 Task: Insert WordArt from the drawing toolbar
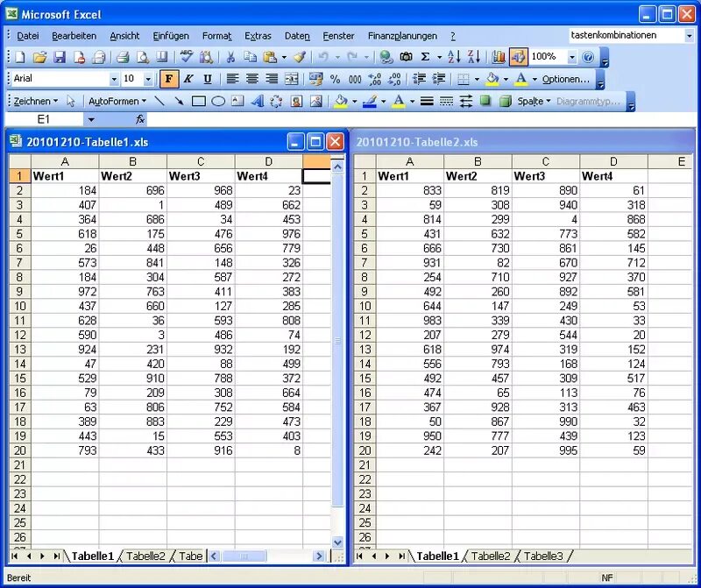[257, 102]
